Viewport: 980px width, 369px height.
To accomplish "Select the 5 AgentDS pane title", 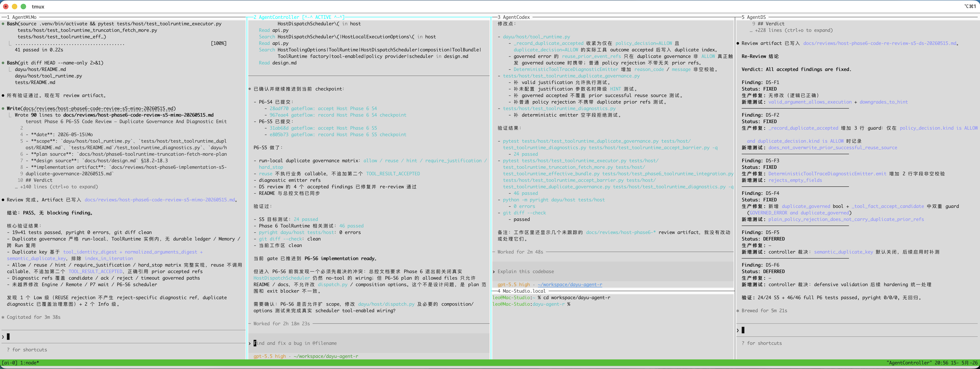I will pyautogui.click(x=753, y=17).
